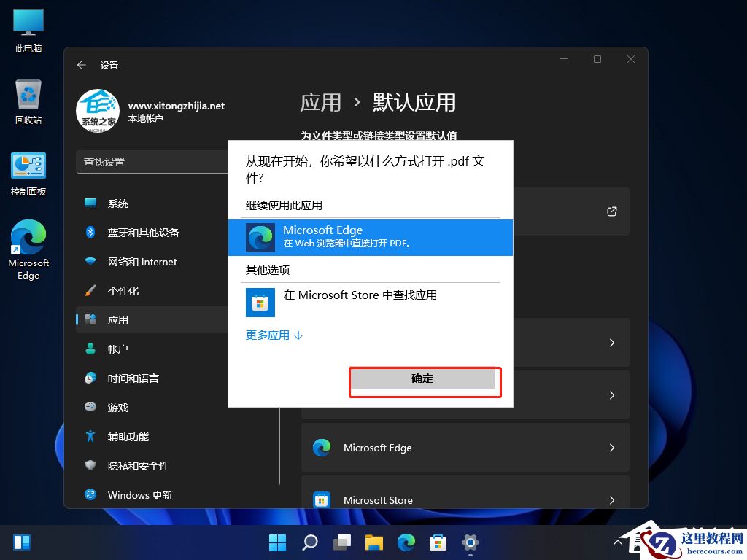747x560 pixels.
Task: Open File Explorer from the taskbar
Action: (373, 542)
